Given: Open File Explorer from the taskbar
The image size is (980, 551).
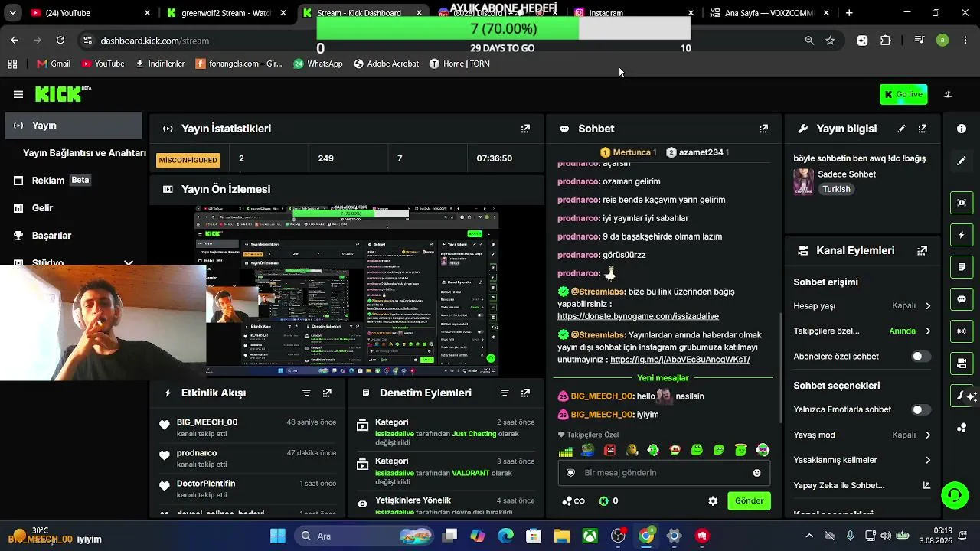Looking at the screenshot, I should pos(562,536).
